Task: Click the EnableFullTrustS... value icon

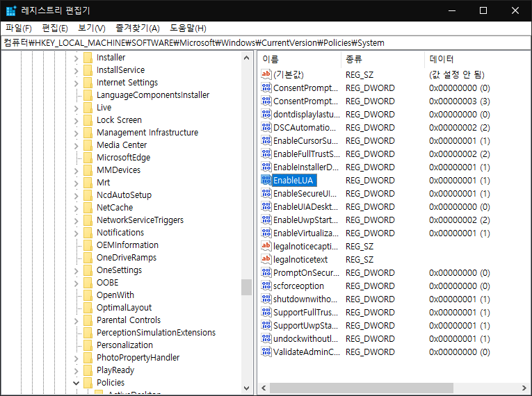Action: coord(266,154)
